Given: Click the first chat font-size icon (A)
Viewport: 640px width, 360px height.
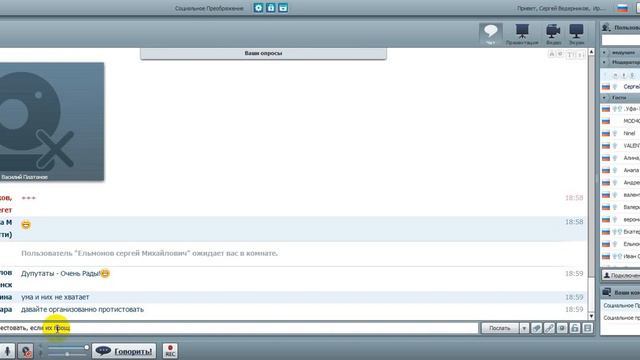Looking at the screenshot, I should [x=551, y=54].
